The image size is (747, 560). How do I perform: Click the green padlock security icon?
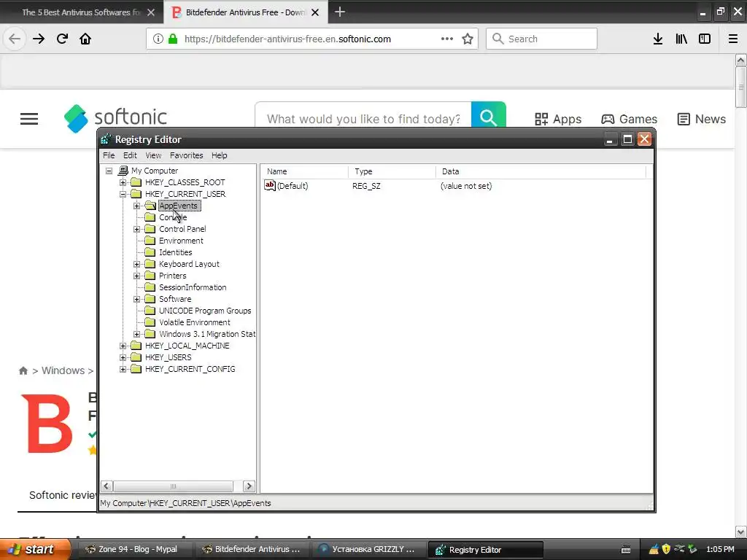[x=173, y=39]
